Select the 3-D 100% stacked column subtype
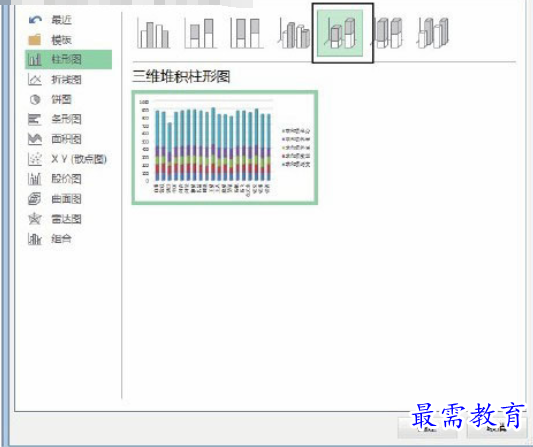Screen dimensions: 533x447 tap(388, 33)
